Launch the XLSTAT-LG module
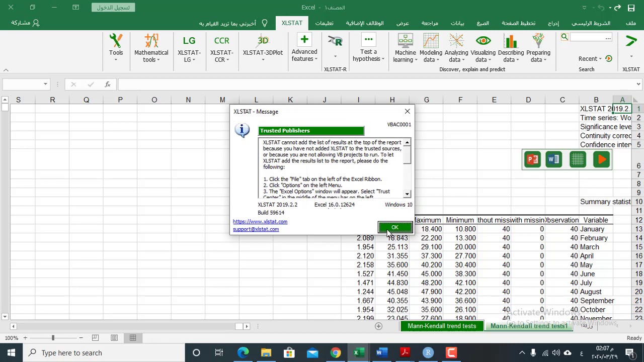Viewport: 644px width, 362px height. 189,48
